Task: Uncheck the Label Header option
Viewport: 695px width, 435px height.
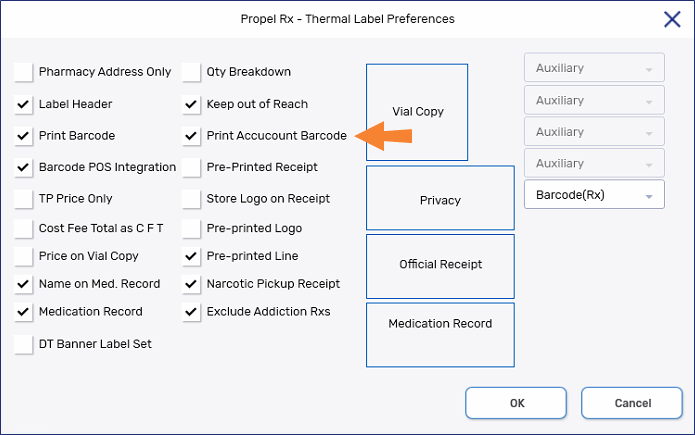Action: point(23,104)
